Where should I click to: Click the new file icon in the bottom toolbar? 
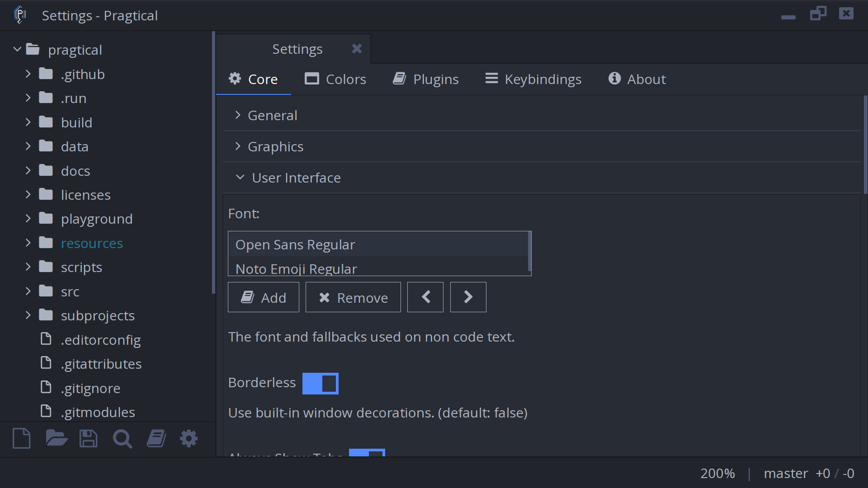tap(22, 438)
